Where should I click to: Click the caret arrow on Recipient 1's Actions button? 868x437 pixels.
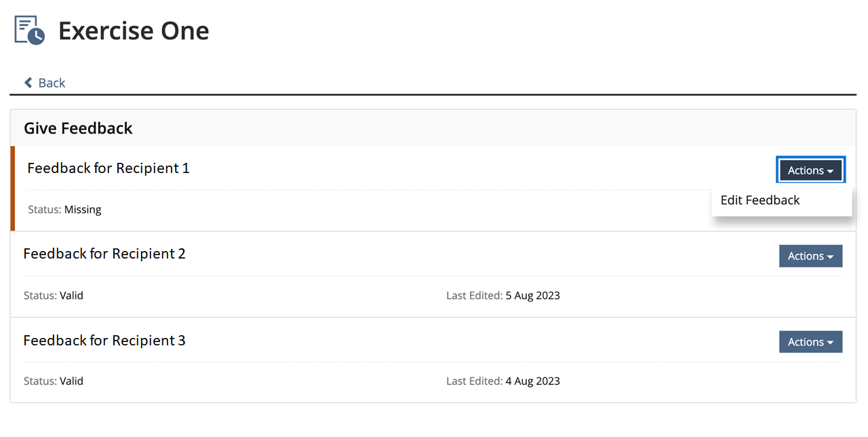[x=830, y=171]
